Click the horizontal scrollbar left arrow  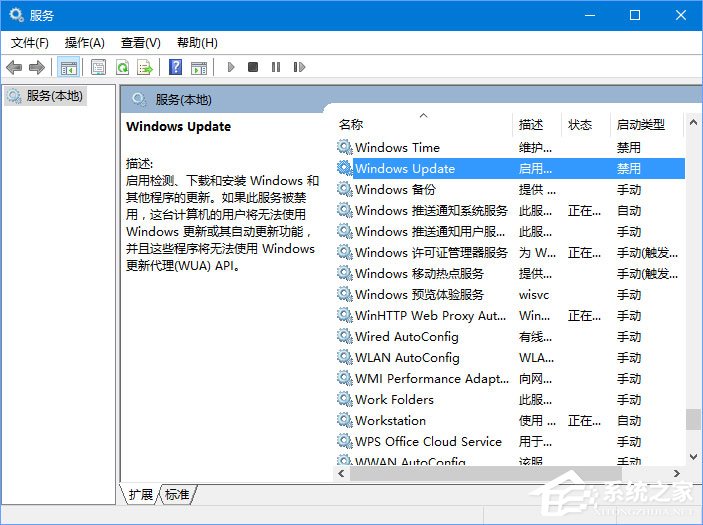342,473
